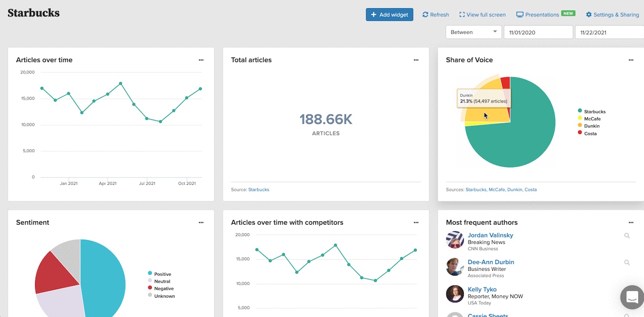Open Articles over time widget options menu
644x317 pixels.
coord(201,60)
